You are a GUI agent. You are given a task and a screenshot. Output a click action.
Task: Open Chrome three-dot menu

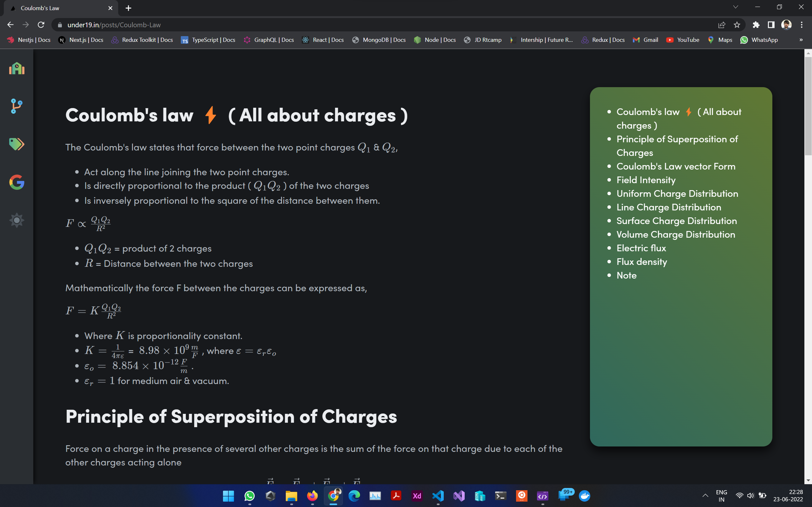tap(802, 25)
